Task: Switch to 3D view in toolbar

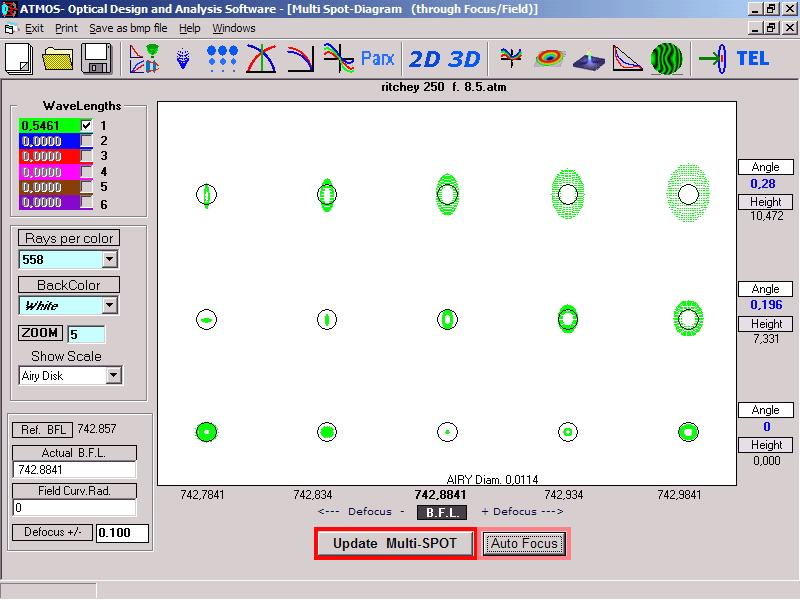Action: click(x=464, y=58)
